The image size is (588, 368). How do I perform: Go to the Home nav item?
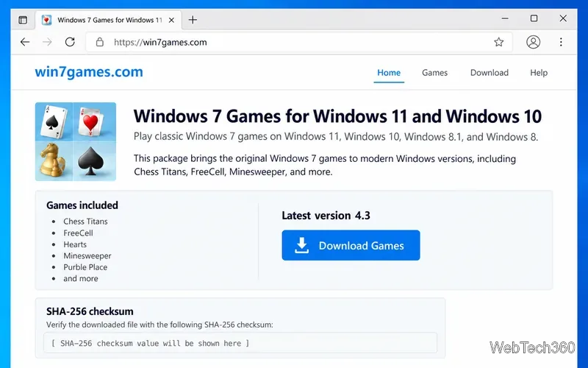(x=389, y=72)
